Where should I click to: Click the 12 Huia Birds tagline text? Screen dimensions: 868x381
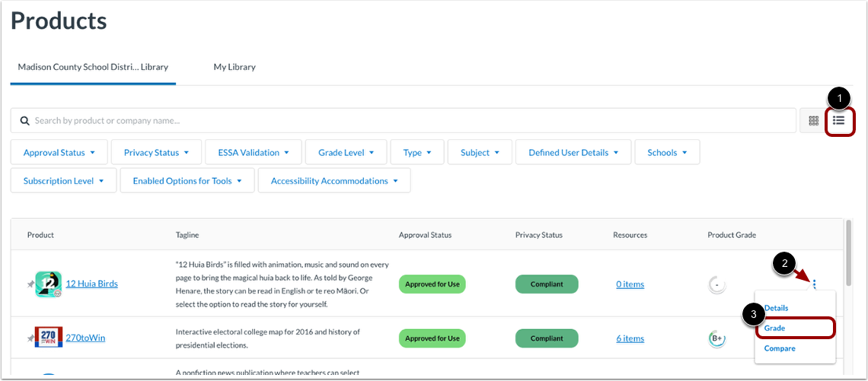tap(282, 284)
